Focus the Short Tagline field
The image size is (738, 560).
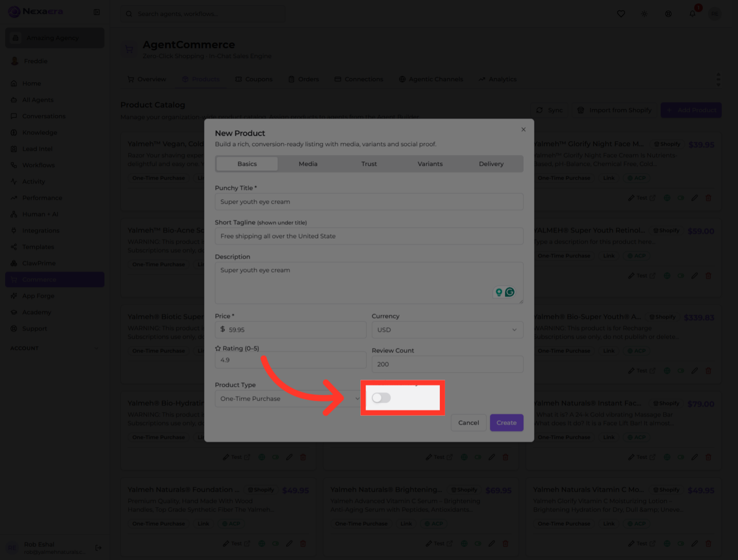[x=369, y=236]
